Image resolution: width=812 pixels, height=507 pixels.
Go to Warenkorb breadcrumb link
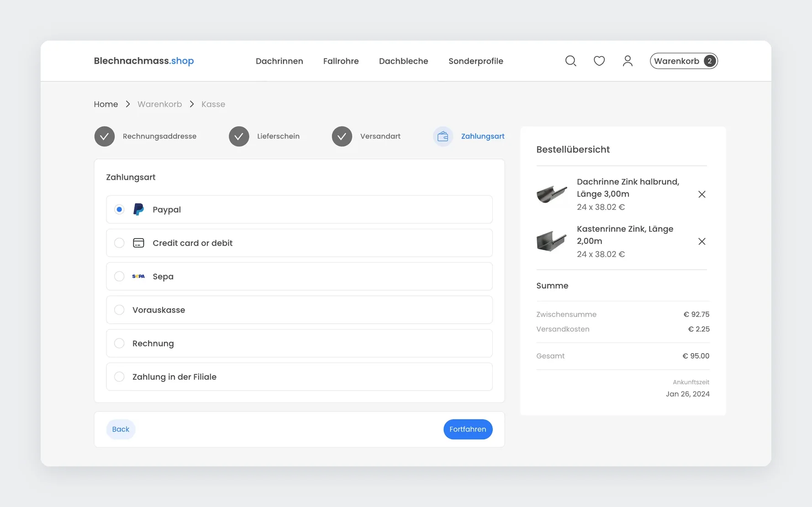click(x=159, y=104)
